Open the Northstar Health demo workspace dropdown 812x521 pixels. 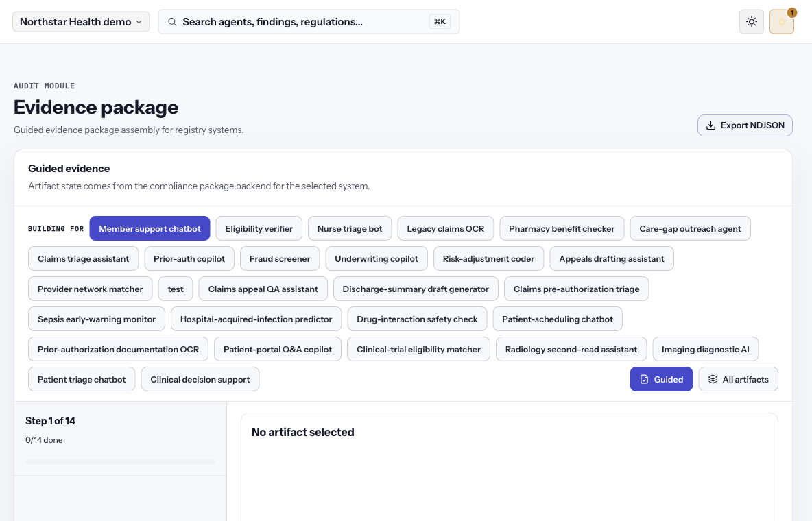[x=81, y=22]
